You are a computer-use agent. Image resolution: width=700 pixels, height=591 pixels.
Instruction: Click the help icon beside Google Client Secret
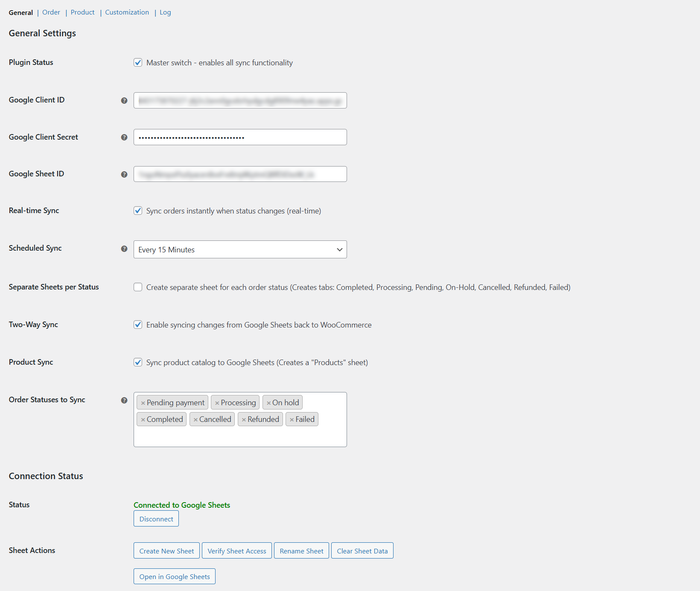point(124,138)
